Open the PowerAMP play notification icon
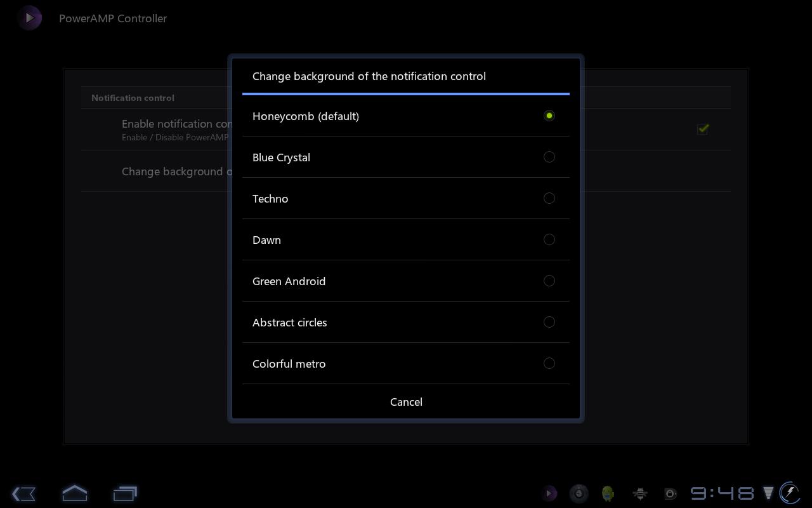Viewport: 812px width, 508px height. pyautogui.click(x=549, y=493)
